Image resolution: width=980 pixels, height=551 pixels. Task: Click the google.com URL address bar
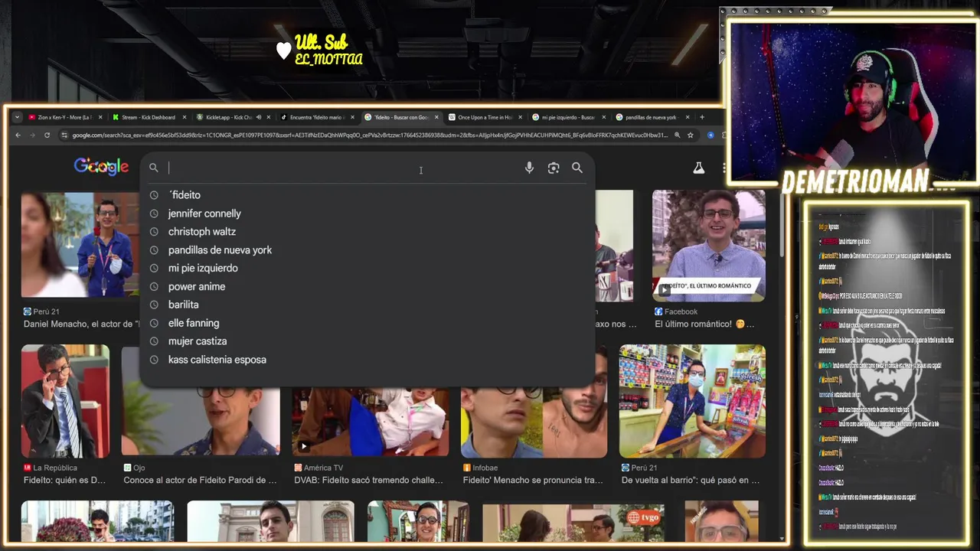370,135
